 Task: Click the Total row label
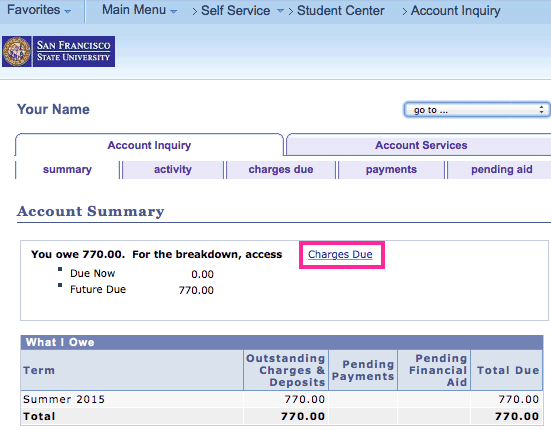[39, 417]
